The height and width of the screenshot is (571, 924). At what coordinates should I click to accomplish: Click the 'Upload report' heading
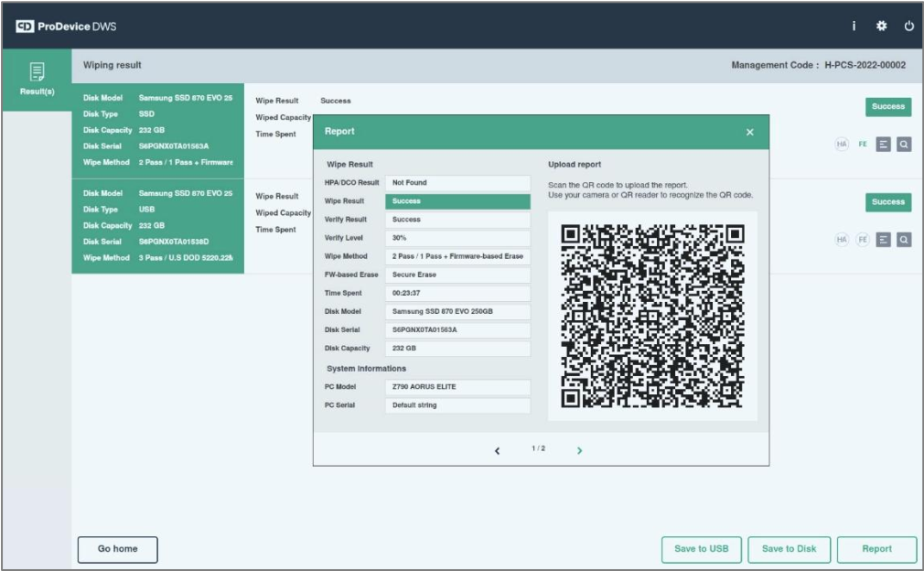(x=575, y=165)
